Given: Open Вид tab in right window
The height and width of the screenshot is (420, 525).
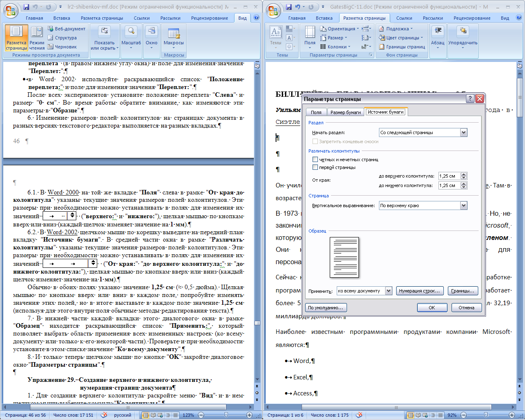Looking at the screenshot, I should click(x=505, y=18).
